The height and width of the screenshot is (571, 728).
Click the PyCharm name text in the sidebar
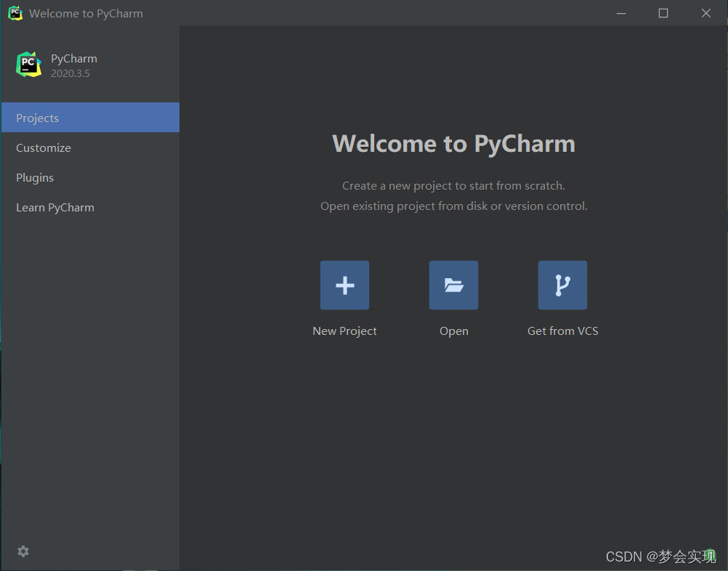click(x=74, y=59)
